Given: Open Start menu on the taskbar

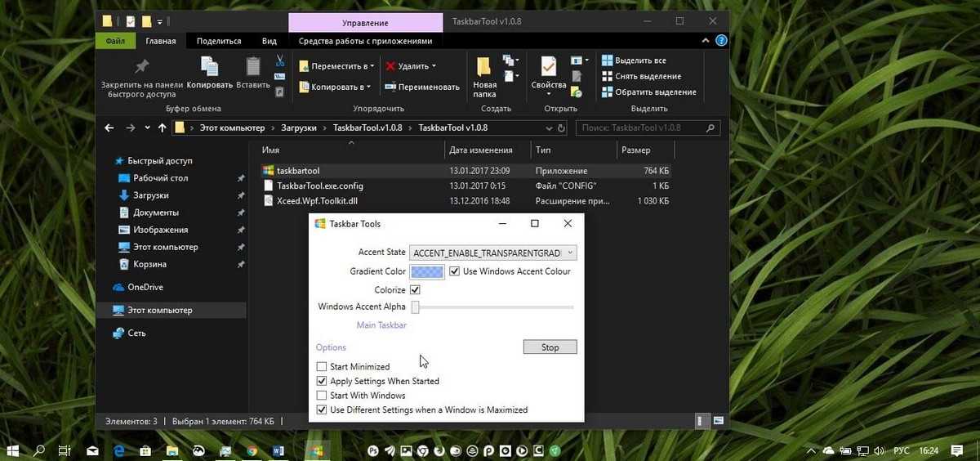Looking at the screenshot, I should coord(13,450).
